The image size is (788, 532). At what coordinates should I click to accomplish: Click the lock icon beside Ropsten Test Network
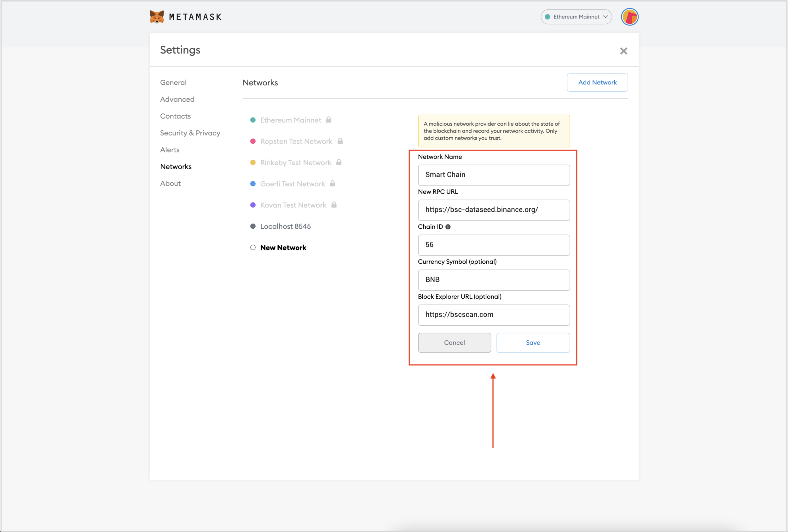(x=340, y=141)
